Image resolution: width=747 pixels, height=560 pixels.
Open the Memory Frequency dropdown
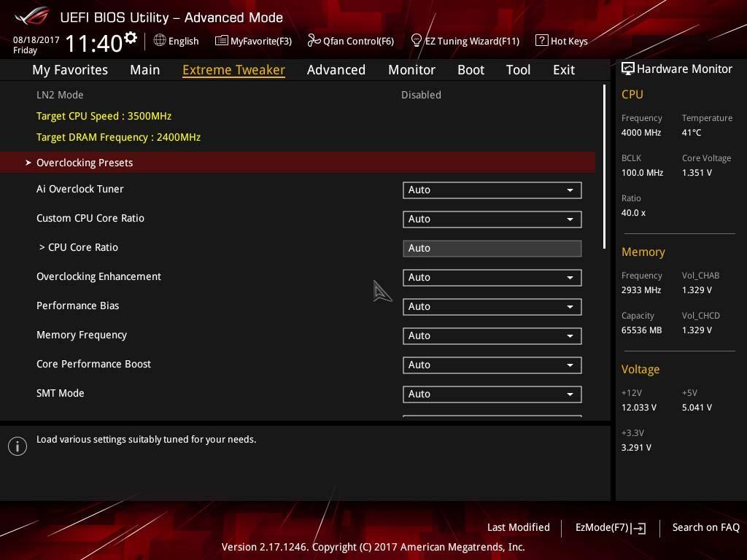coord(492,335)
